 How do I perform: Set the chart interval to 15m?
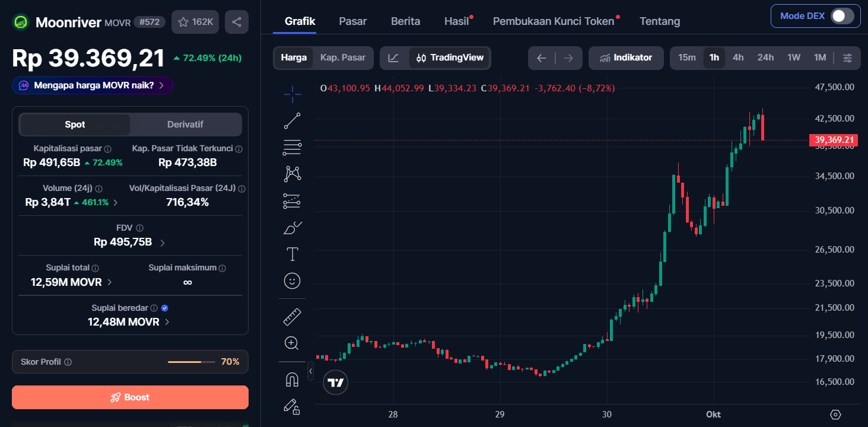point(687,58)
